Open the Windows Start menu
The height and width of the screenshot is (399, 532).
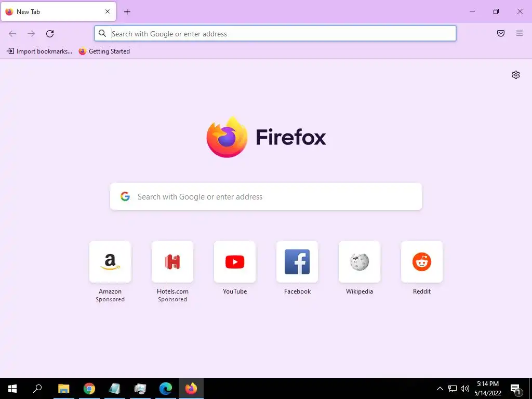click(12, 389)
